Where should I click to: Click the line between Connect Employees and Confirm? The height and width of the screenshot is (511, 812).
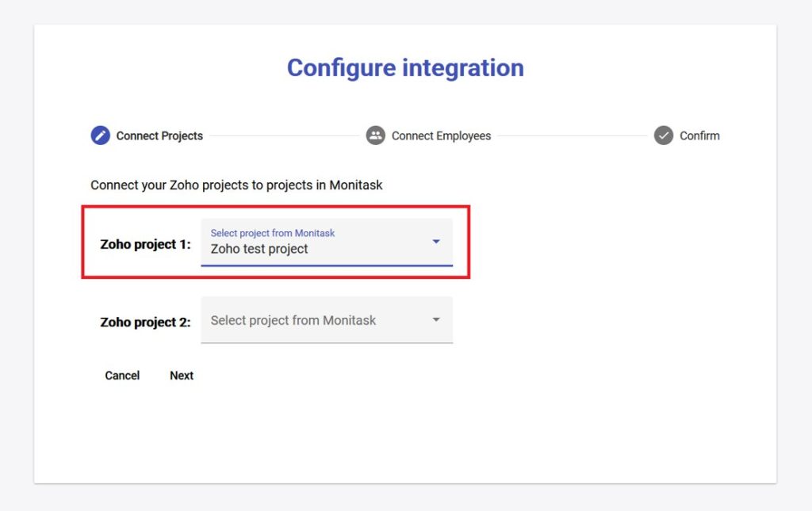pyautogui.click(x=572, y=135)
